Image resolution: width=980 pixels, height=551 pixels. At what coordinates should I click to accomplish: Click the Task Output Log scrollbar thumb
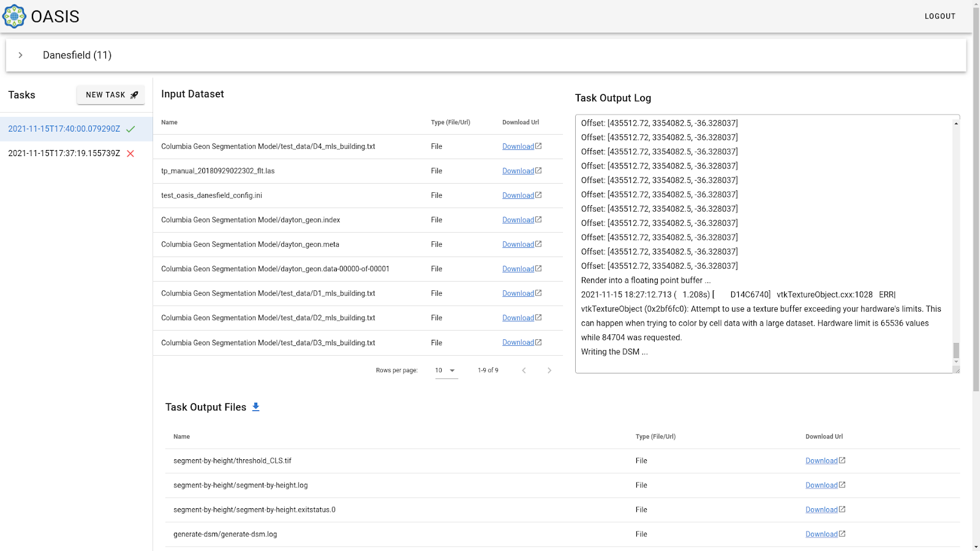[956, 350]
